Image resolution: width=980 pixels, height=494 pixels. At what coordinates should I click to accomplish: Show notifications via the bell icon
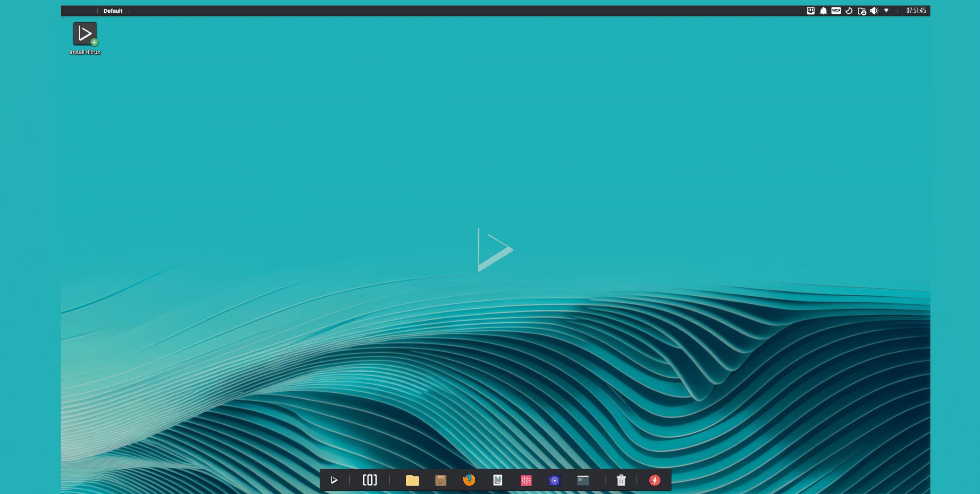[x=823, y=11]
